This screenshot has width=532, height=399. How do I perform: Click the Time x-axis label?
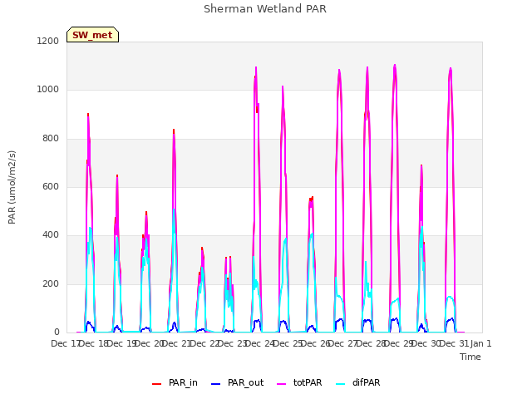470,357
